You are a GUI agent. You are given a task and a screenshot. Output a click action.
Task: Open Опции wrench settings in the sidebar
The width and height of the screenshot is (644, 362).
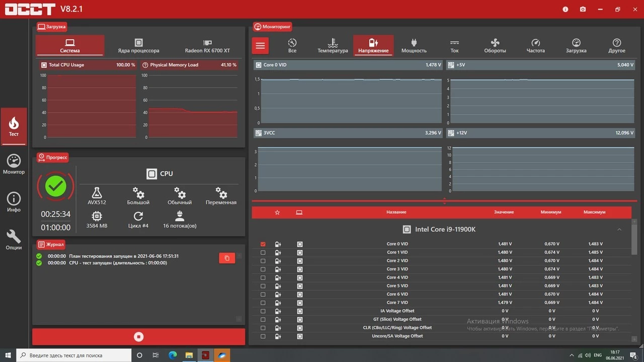pos(14,240)
